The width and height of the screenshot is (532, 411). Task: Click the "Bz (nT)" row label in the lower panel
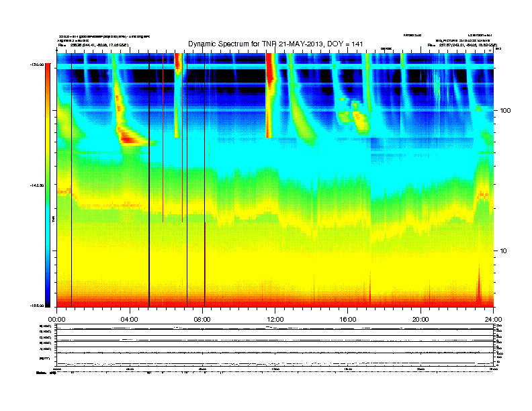click(x=44, y=358)
